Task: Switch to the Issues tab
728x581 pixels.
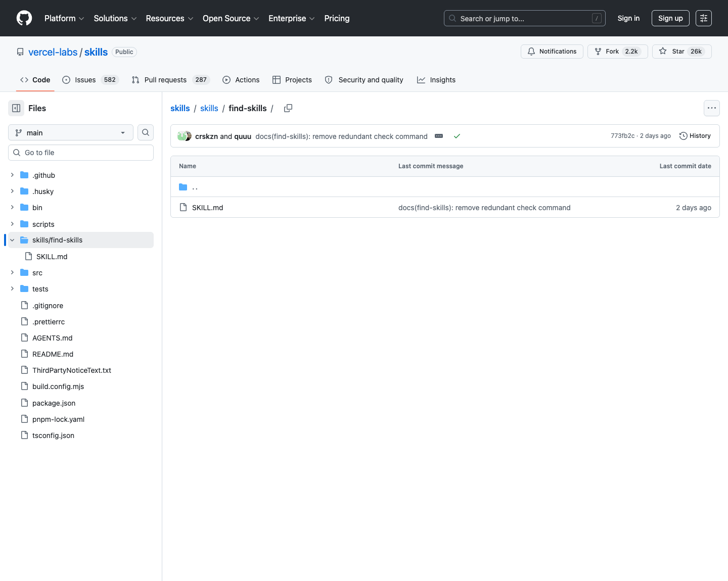Action: coord(90,80)
